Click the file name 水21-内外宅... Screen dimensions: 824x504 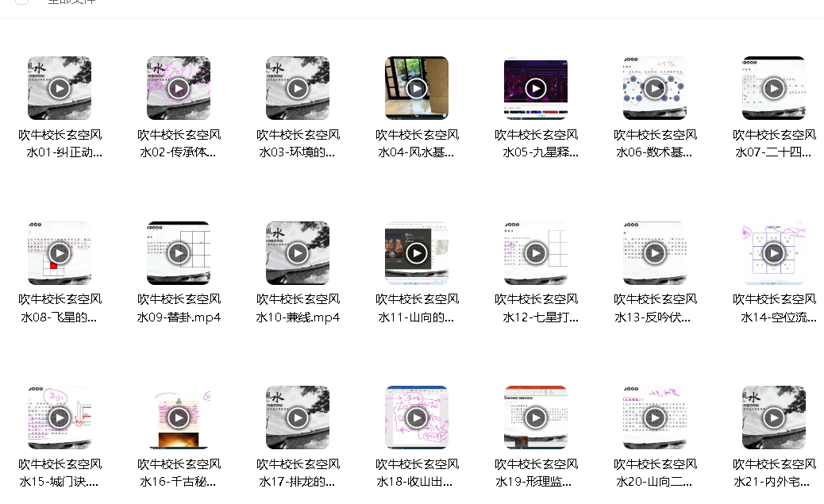tap(774, 472)
